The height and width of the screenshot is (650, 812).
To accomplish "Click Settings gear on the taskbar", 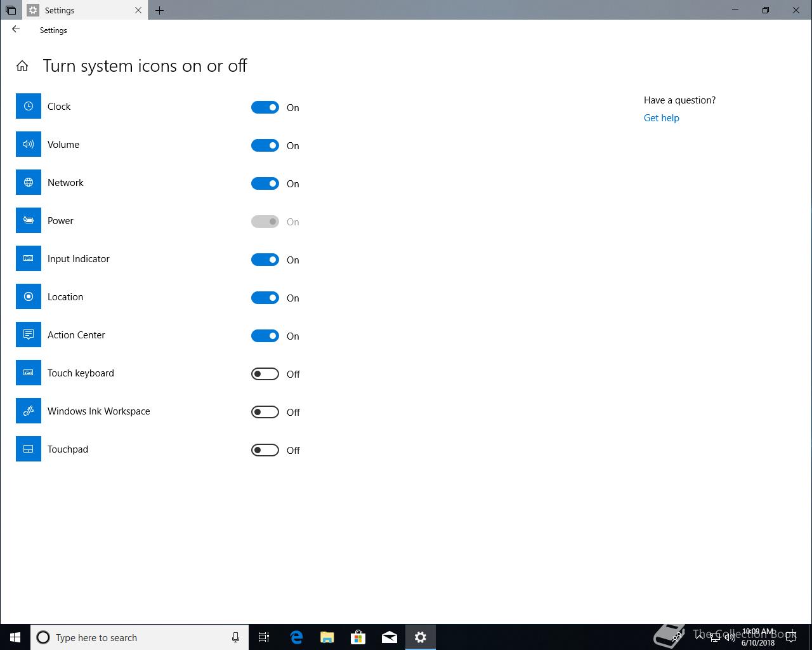I will click(x=421, y=637).
